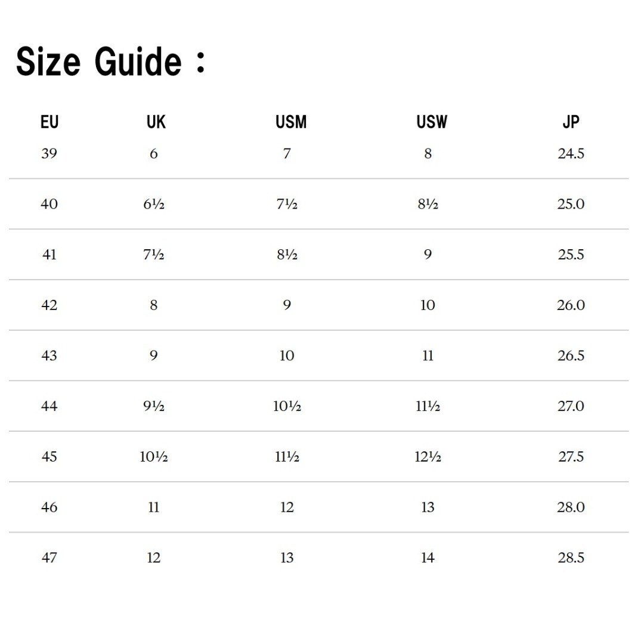Image resolution: width=644 pixels, height=644 pixels.
Task: Select EU size 40 cell
Action: pos(49,204)
